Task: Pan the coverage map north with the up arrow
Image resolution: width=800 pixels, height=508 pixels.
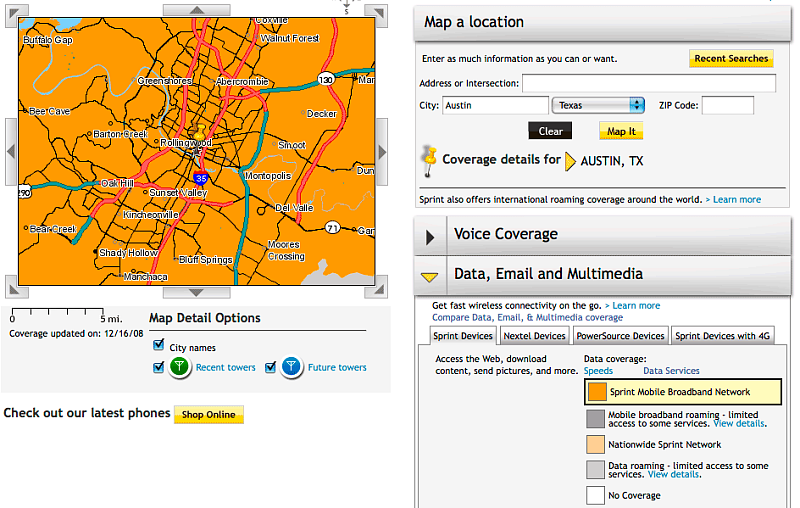Action: coord(196,10)
